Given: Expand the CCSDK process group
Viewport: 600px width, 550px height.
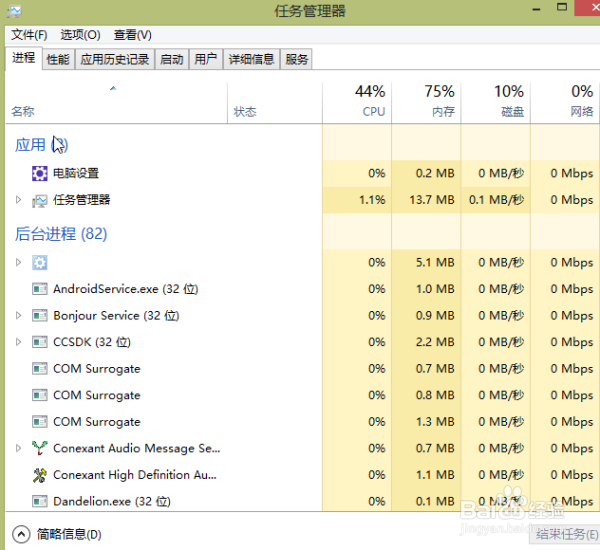Looking at the screenshot, I should tap(18, 342).
